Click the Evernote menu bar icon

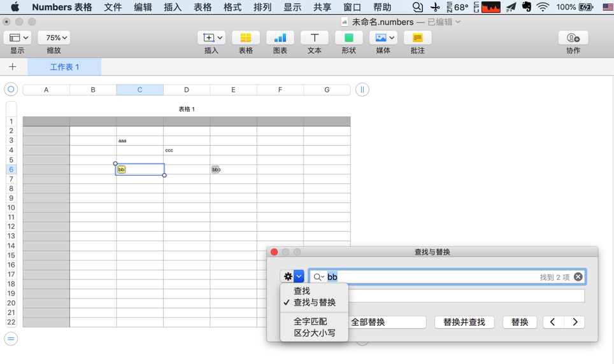coord(527,6)
